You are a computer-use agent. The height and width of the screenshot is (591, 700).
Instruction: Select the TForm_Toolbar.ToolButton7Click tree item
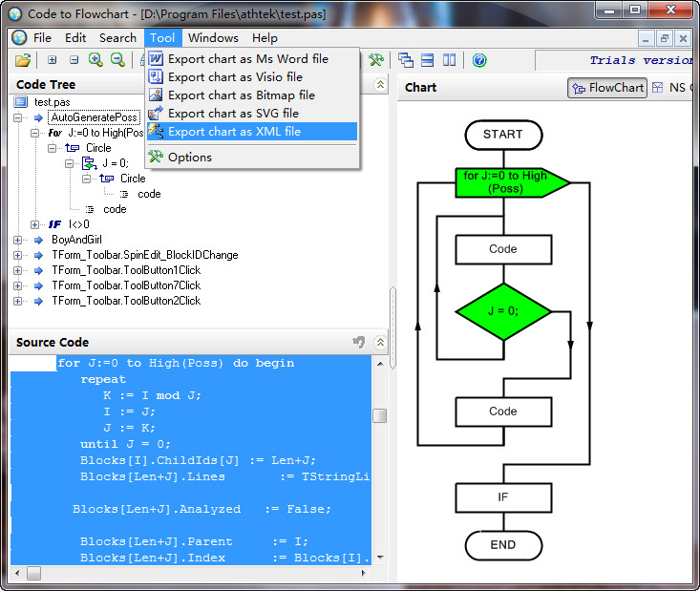coord(126,285)
